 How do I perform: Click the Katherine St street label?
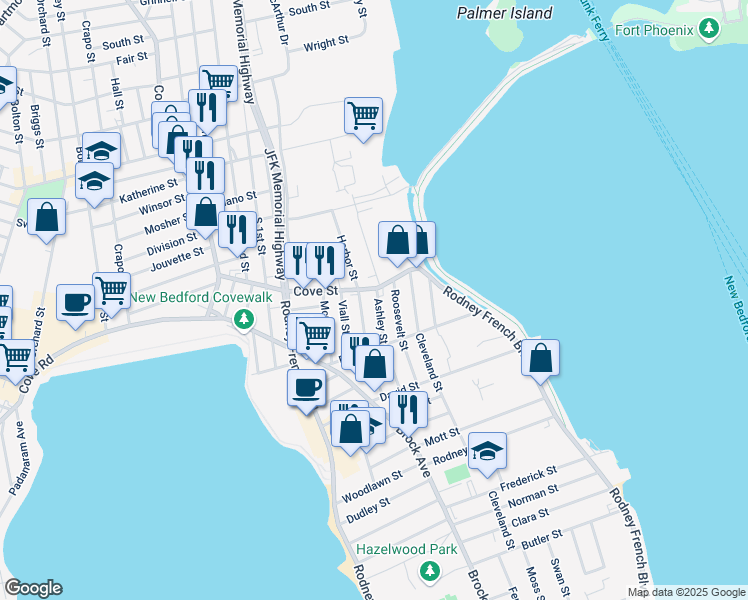[148, 190]
